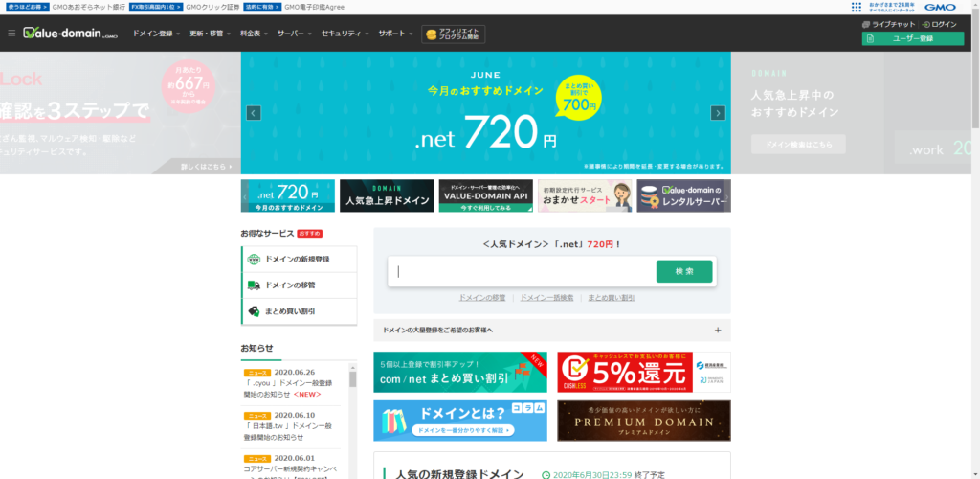The height and width of the screenshot is (479, 980).
Task: Click main .net 720円 hero banner
Action: [485, 112]
